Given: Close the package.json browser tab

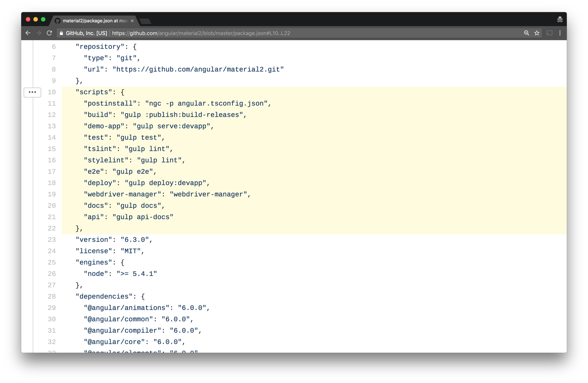Looking at the screenshot, I should pos(132,21).
